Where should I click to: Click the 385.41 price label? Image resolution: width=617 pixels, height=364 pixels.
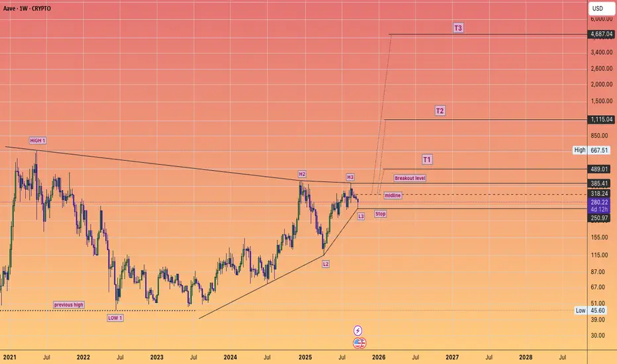[599, 183]
